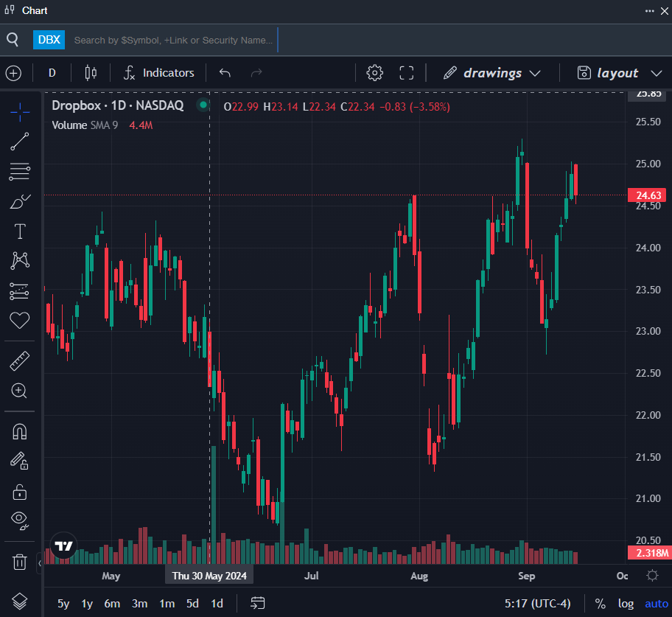Select the 1y time range
This screenshot has height=617, width=672.
tap(87, 604)
